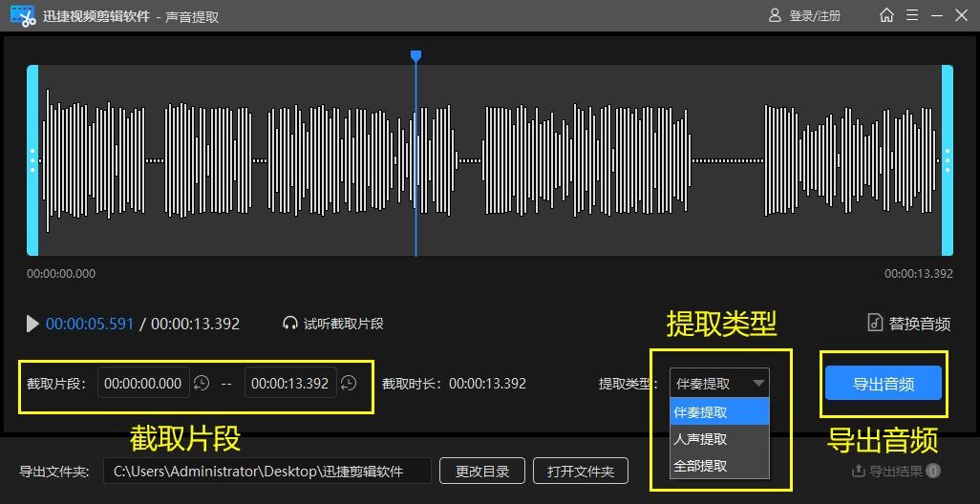980x504 pixels.
Task: Select 全部提取 option in the list
Action: click(x=719, y=466)
